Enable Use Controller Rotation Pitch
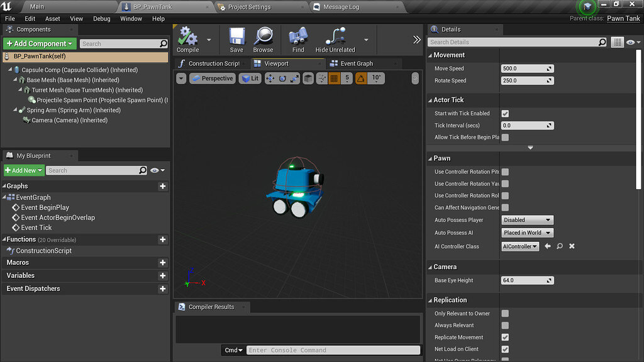This screenshot has height=362, width=644. [505, 170]
